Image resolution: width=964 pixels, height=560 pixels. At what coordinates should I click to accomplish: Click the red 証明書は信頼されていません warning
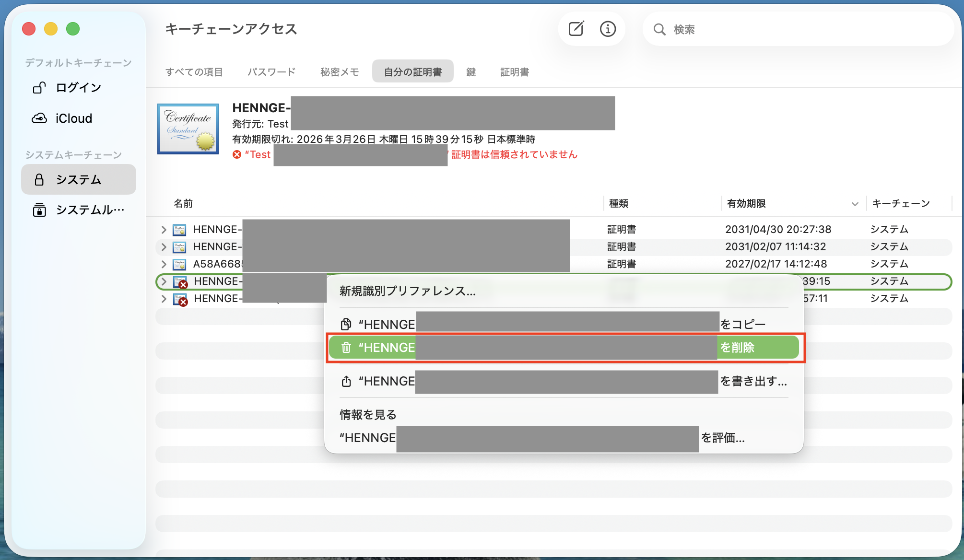coord(514,154)
